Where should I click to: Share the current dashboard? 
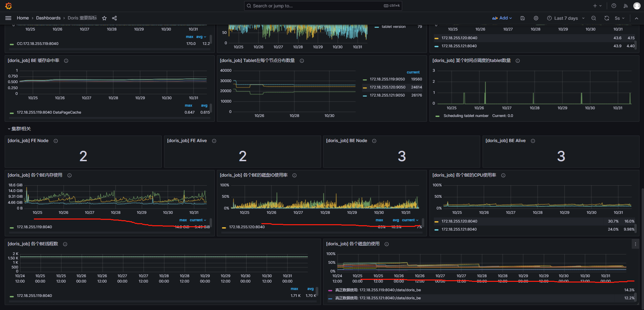(x=114, y=18)
